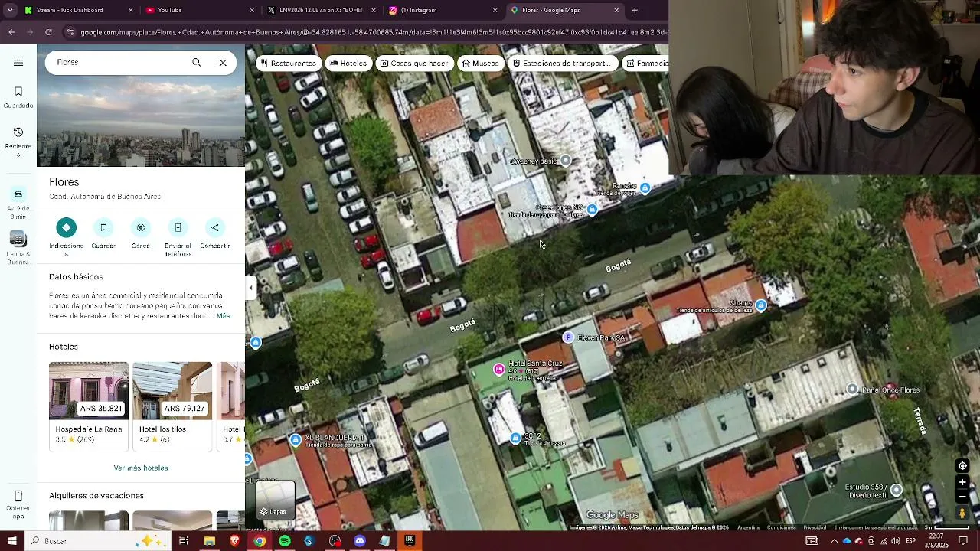Switch to the YouTube tab

pos(201,11)
